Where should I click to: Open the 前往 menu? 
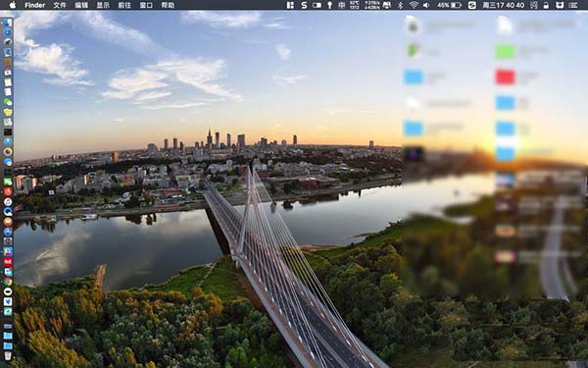(x=124, y=5)
